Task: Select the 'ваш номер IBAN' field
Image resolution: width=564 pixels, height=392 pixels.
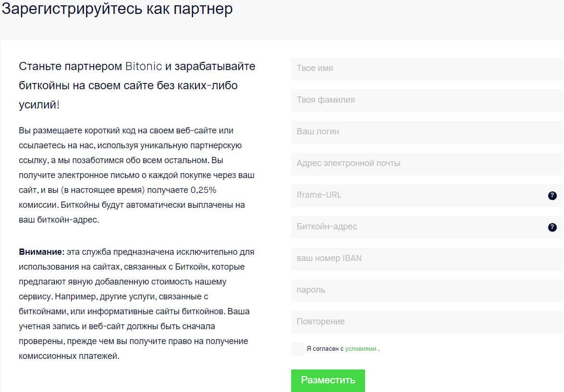Action: click(x=427, y=259)
